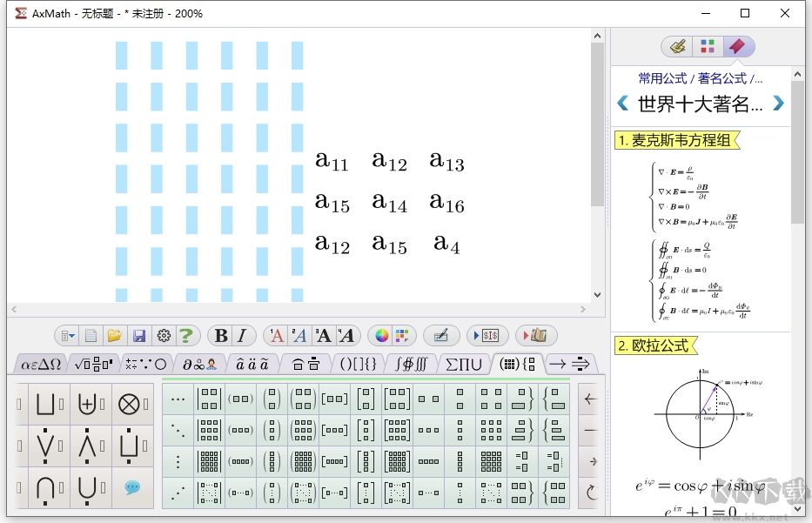Switch to the integrals symbol tab
The width and height of the screenshot is (812, 523).
(x=411, y=365)
